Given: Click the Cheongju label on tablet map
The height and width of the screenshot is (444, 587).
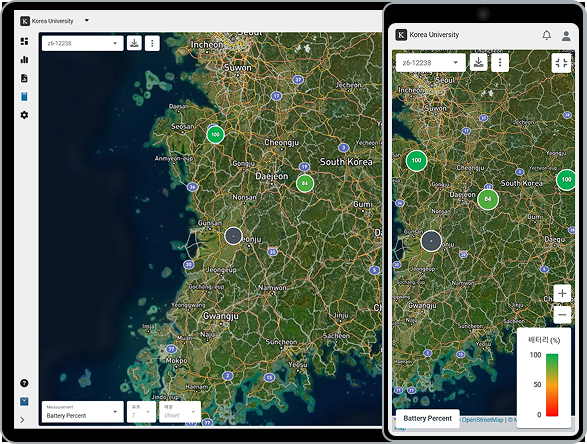Looking at the screenshot, I should pyautogui.click(x=282, y=142).
